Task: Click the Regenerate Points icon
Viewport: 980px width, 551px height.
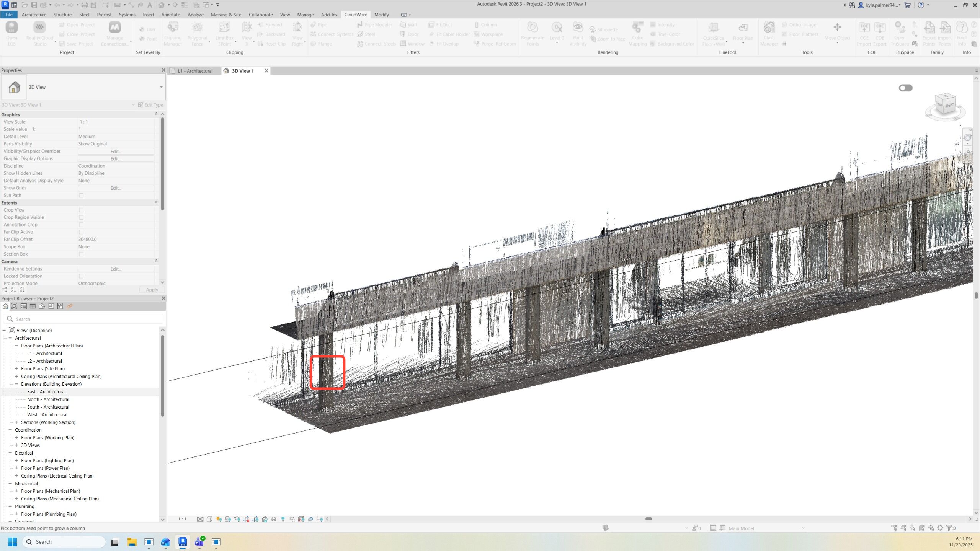Action: [532, 28]
